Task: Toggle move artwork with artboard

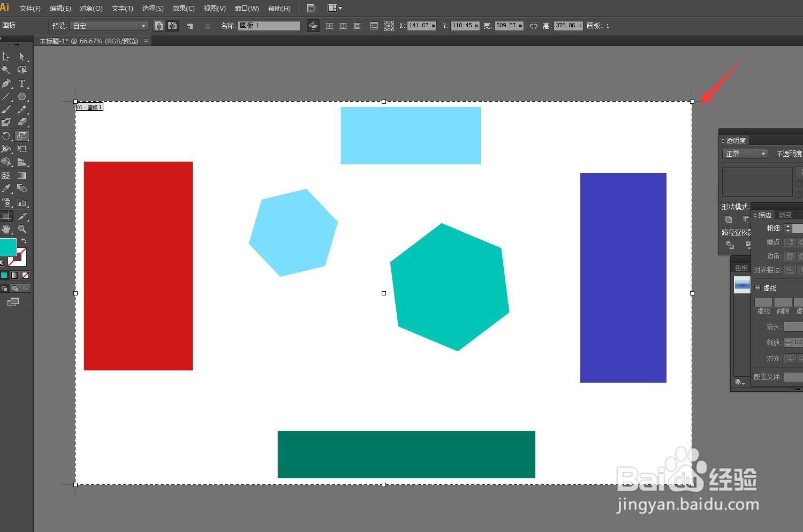Action: click(x=313, y=26)
